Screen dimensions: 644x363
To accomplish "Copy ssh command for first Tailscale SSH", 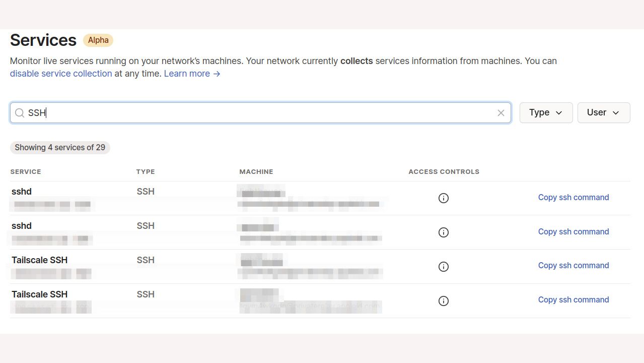I will [574, 265].
